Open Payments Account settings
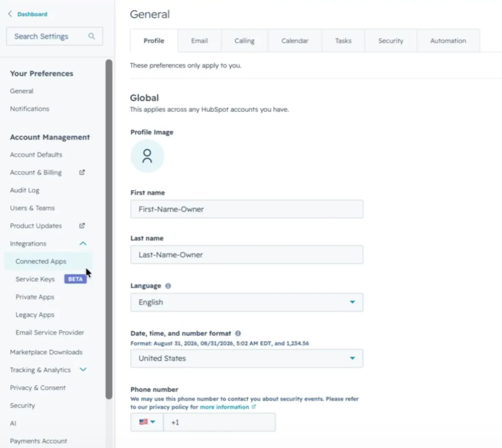The image size is (502, 448). pyautogui.click(x=38, y=441)
